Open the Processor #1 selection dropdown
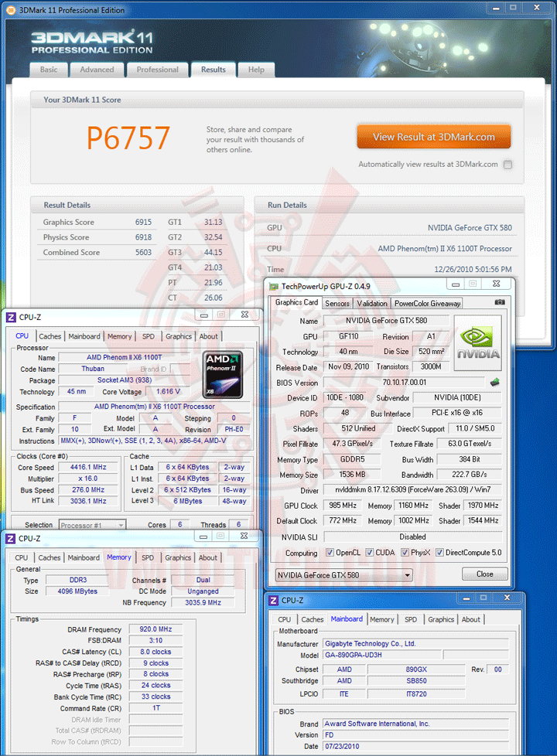557x756 pixels. tap(92, 525)
